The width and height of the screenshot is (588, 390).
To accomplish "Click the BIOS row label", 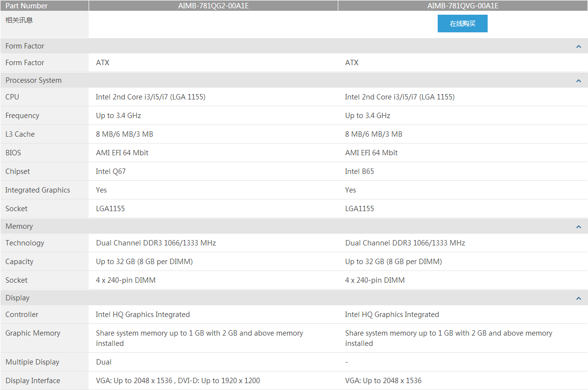I will (x=13, y=153).
